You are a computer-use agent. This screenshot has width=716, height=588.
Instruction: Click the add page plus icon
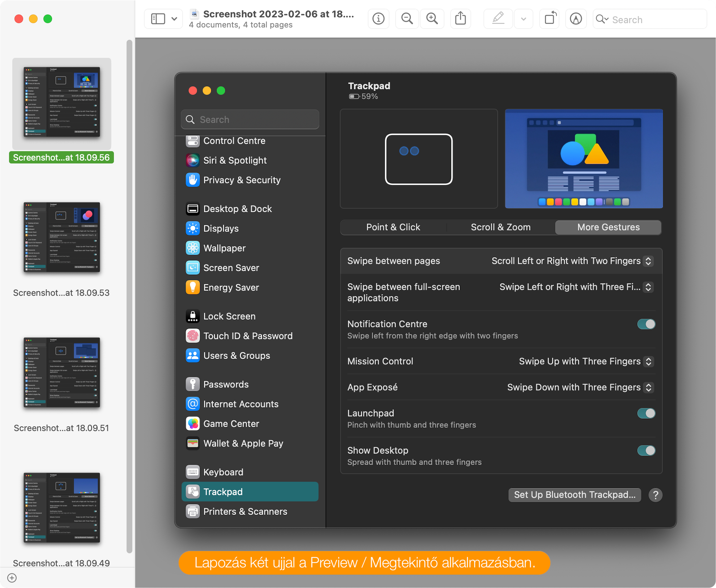(x=12, y=578)
